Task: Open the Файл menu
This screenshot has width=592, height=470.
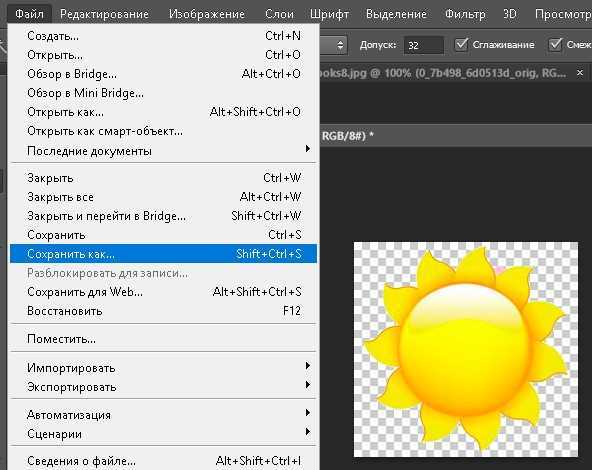Action: click(x=29, y=14)
